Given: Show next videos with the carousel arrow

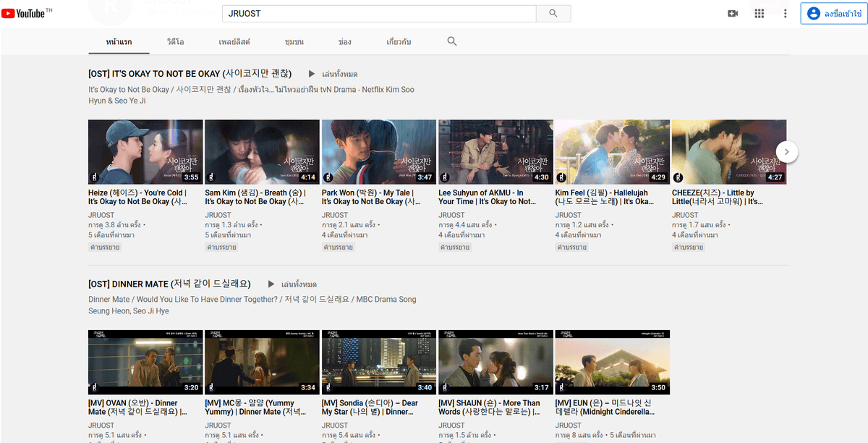Looking at the screenshot, I should tap(787, 152).
